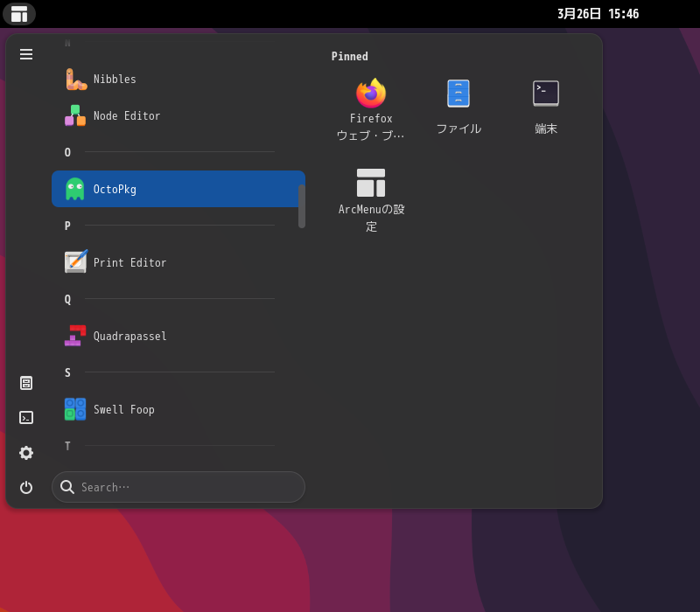Launch Swell Foop game
The height and width of the screenshot is (612, 700).
(x=178, y=409)
